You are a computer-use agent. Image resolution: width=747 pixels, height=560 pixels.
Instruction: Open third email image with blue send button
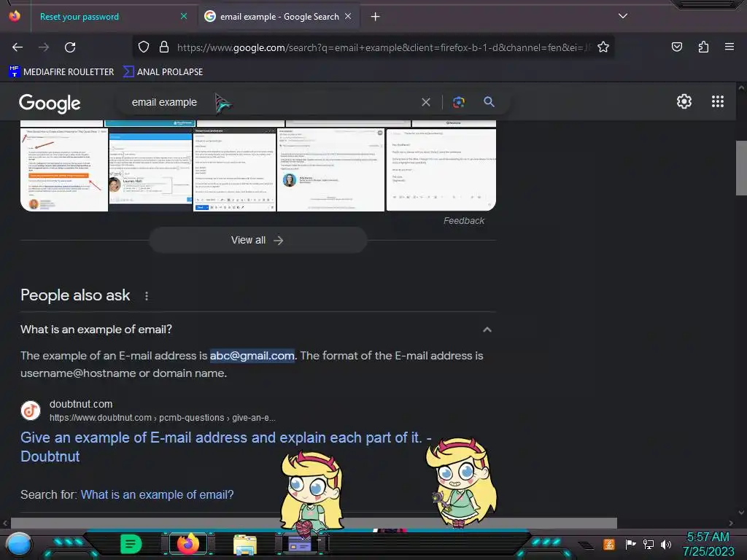(x=234, y=169)
